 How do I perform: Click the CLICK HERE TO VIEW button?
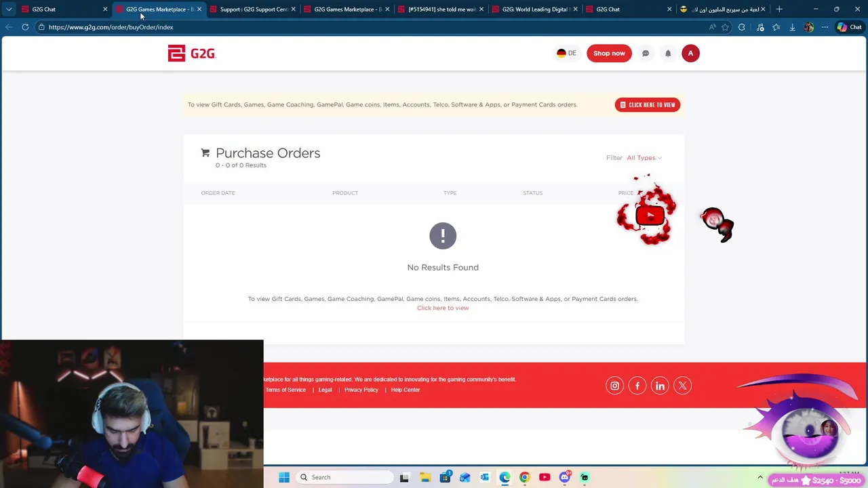coord(648,105)
